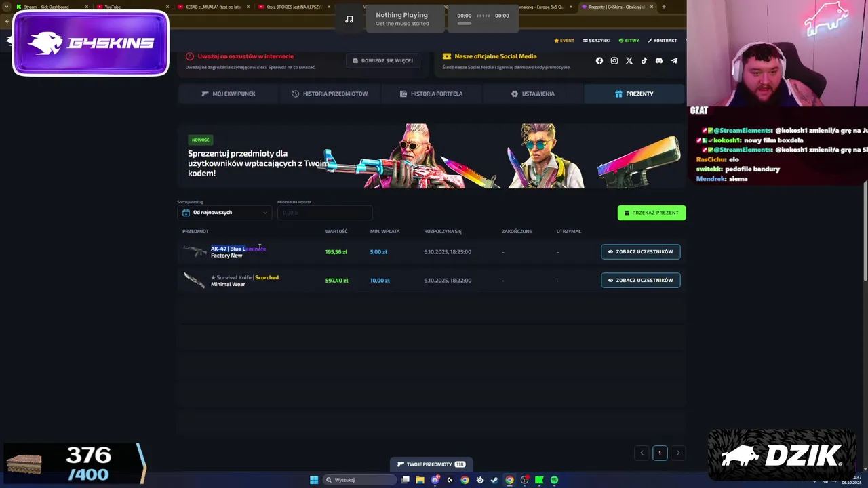868x488 pixels.
Task: Close the 'Prezenty | G4Skins' browser tab
Action: (652, 7)
